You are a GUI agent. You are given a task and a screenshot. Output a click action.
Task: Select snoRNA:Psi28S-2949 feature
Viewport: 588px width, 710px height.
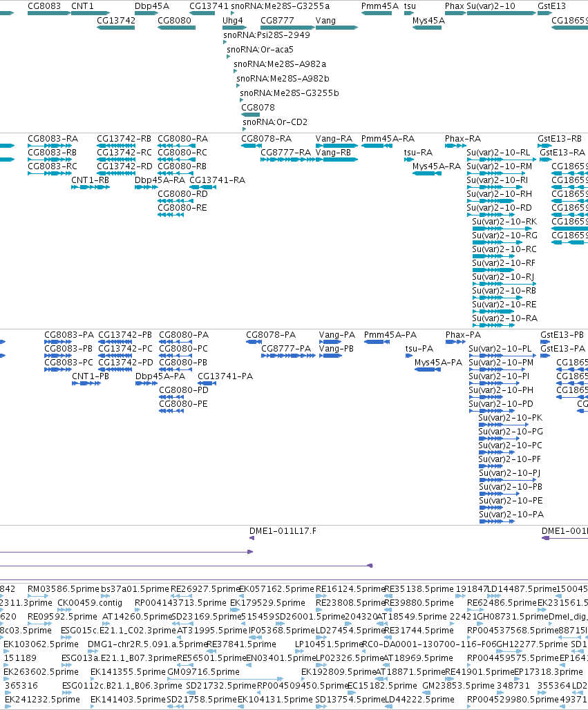[225, 42]
